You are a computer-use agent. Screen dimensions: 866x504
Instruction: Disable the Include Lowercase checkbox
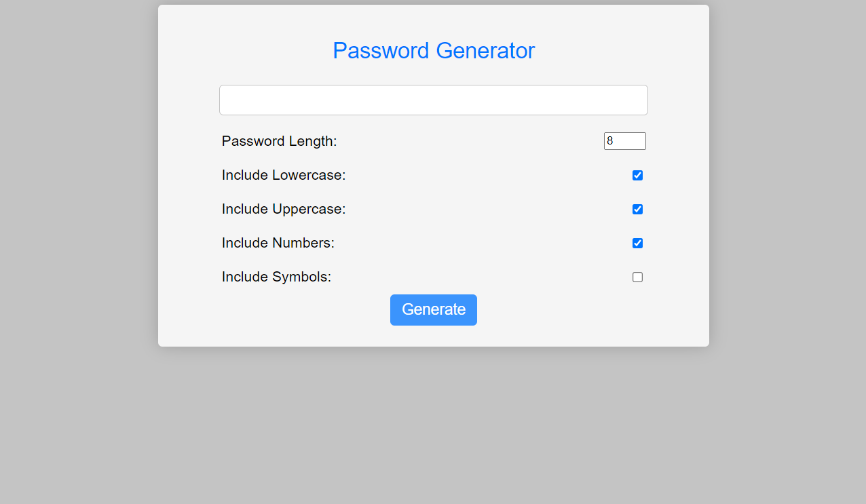[x=637, y=176]
